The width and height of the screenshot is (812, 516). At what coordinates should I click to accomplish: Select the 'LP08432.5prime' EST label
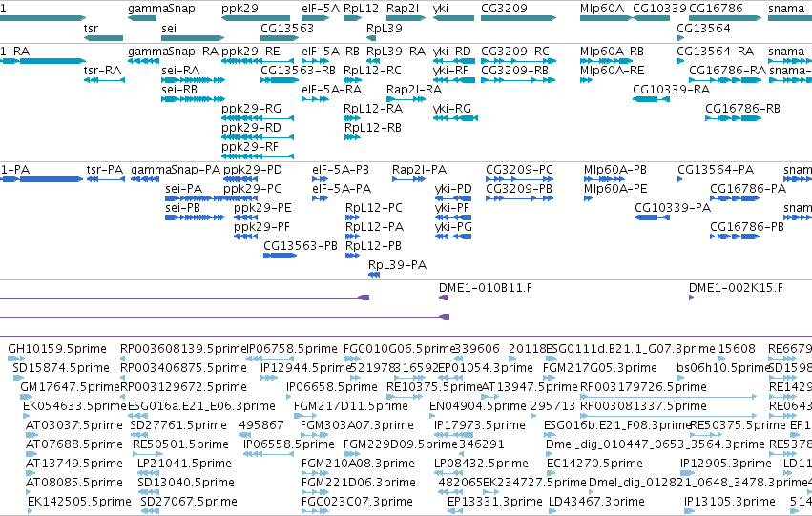click(x=481, y=464)
